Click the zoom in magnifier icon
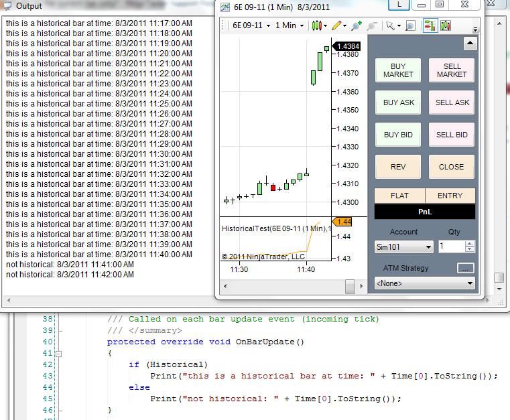Viewport: 510px width, 420px height. tap(357, 25)
